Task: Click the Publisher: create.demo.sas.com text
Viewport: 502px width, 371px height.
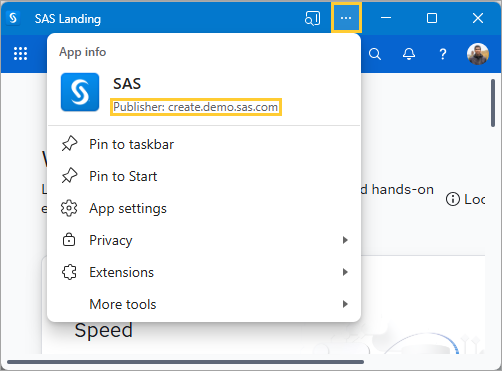Action: pyautogui.click(x=196, y=107)
